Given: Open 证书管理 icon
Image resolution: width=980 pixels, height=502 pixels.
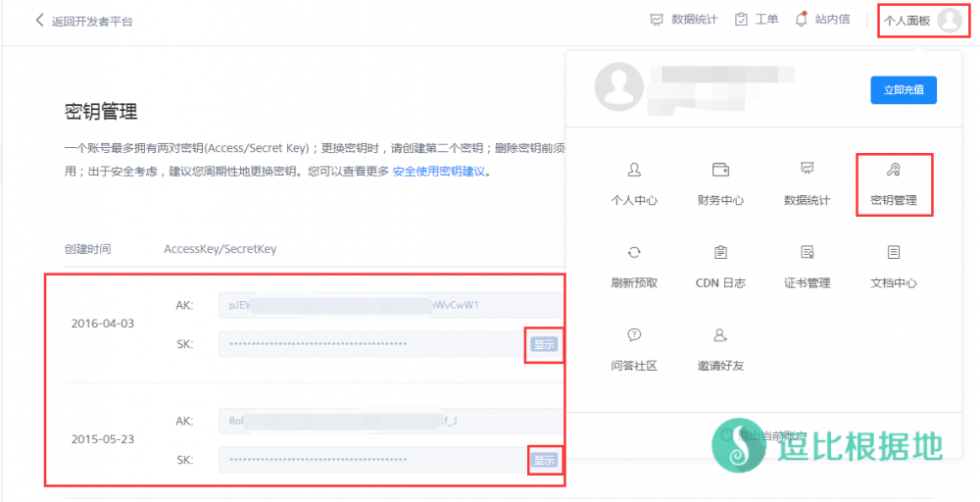Looking at the screenshot, I should [807, 253].
